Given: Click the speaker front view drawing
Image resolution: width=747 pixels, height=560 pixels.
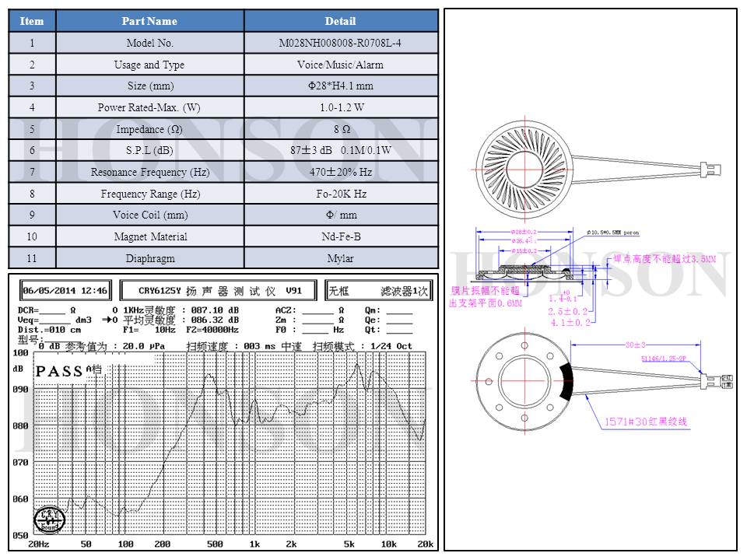Looking at the screenshot, I should point(524,168).
